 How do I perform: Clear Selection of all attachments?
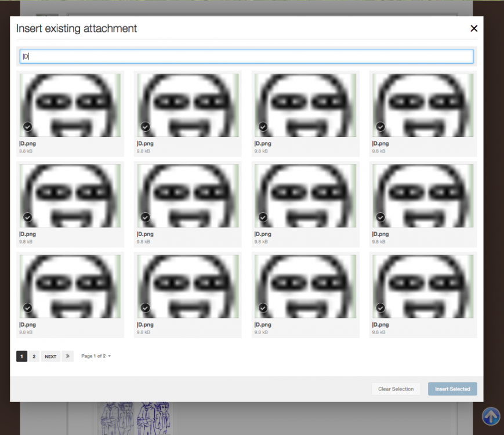(x=396, y=389)
